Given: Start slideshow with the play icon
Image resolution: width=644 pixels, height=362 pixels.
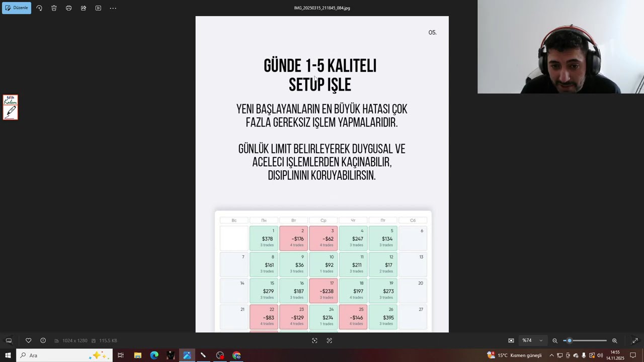Looking at the screenshot, I should 98,8.
